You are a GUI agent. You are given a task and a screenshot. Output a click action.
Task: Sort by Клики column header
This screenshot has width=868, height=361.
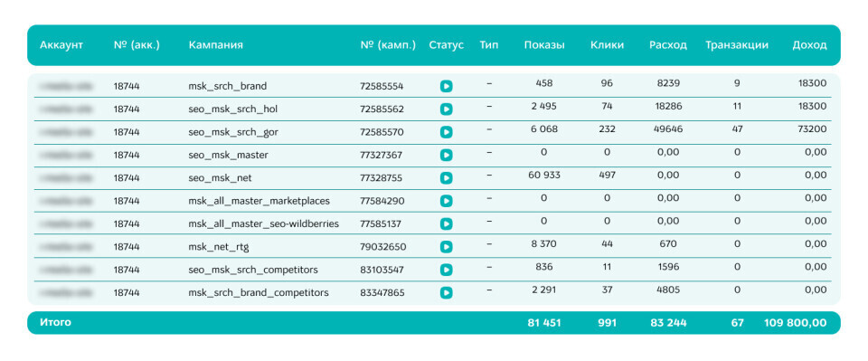[607, 45]
